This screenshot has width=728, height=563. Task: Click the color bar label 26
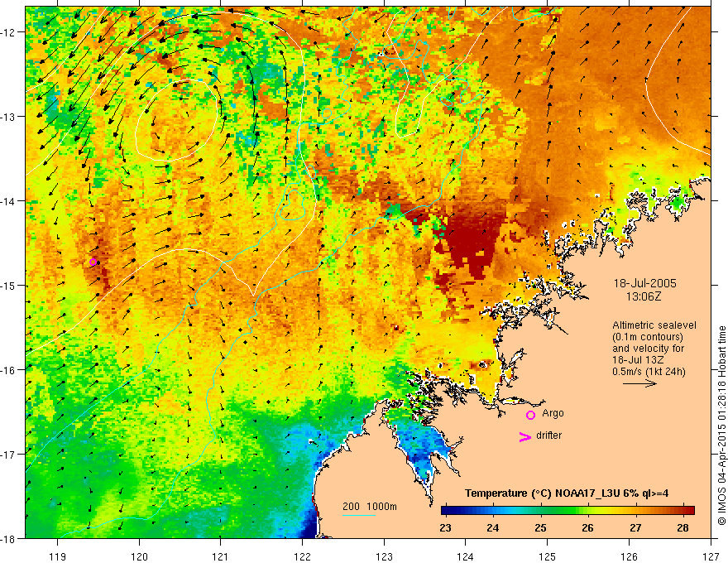[588, 527]
